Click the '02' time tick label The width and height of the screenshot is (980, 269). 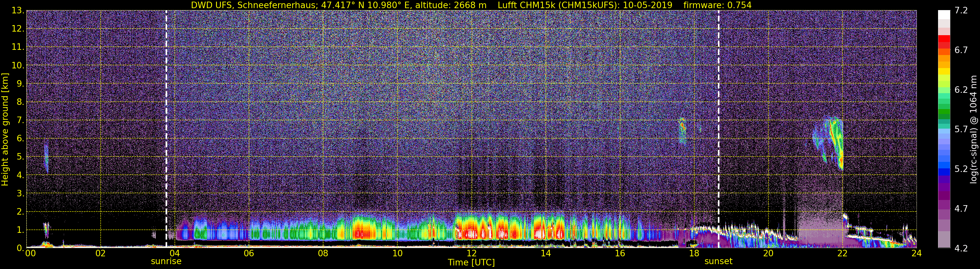(101, 253)
